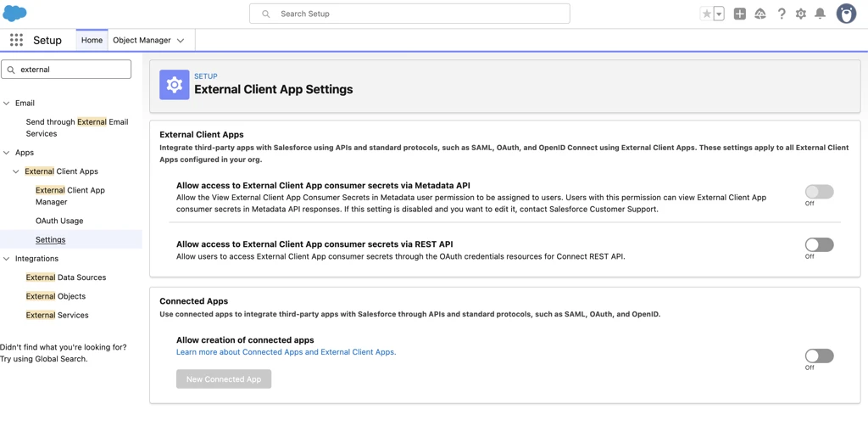
Task: Open the Help question mark icon
Action: click(781, 14)
